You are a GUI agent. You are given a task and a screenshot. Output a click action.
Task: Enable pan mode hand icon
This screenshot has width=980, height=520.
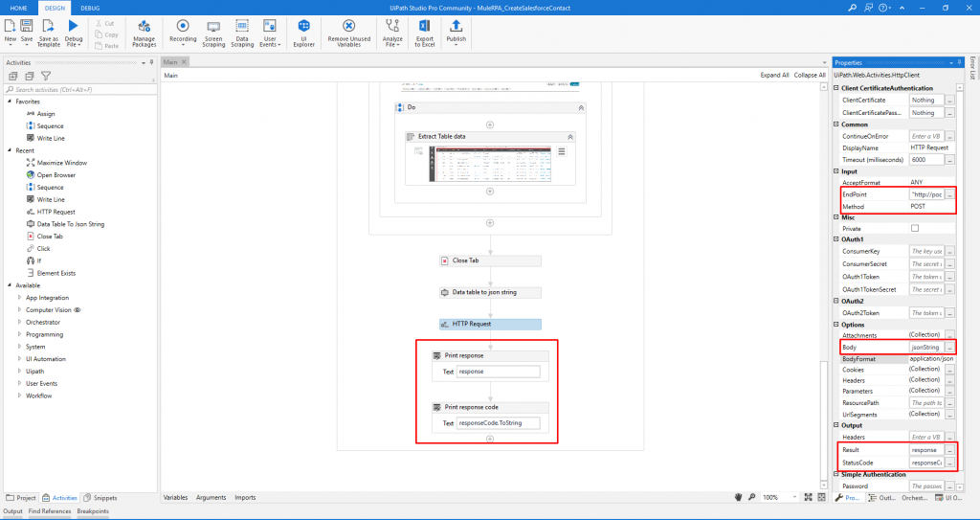click(x=738, y=497)
